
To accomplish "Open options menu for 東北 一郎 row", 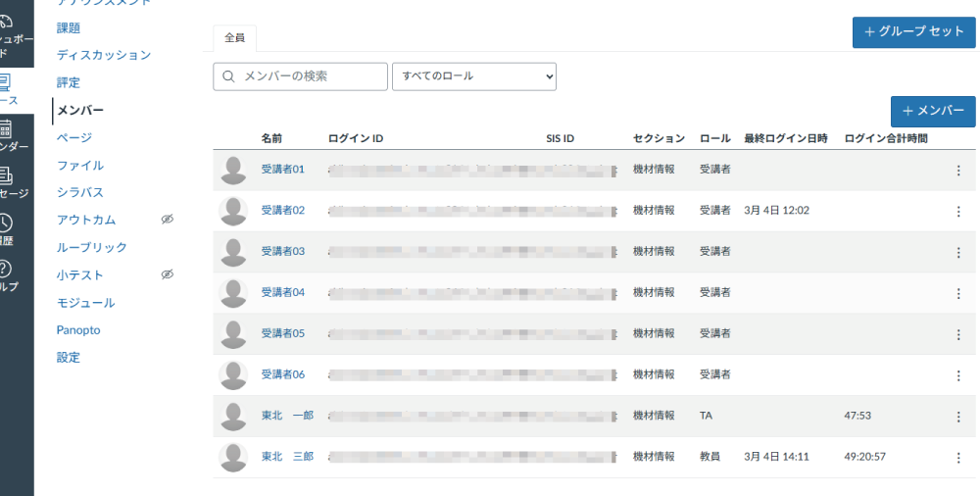I will pos(958,417).
